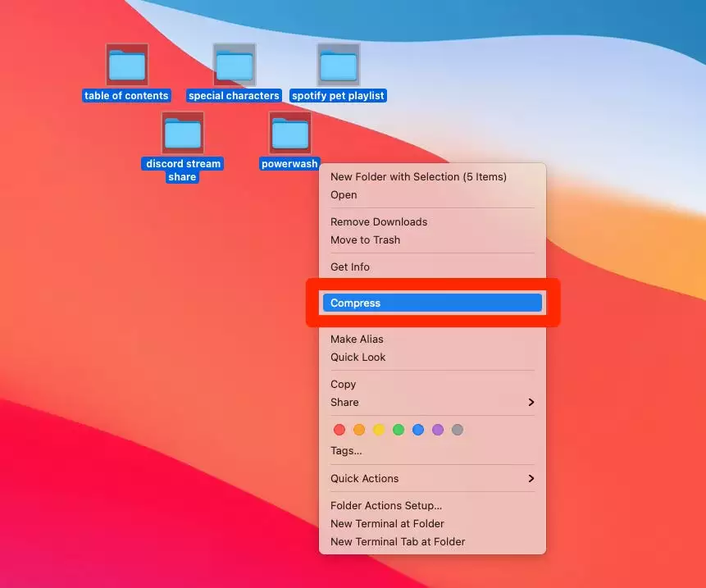This screenshot has width=706, height=588.
Task: Select the discord stream share folder icon
Action: [x=183, y=134]
